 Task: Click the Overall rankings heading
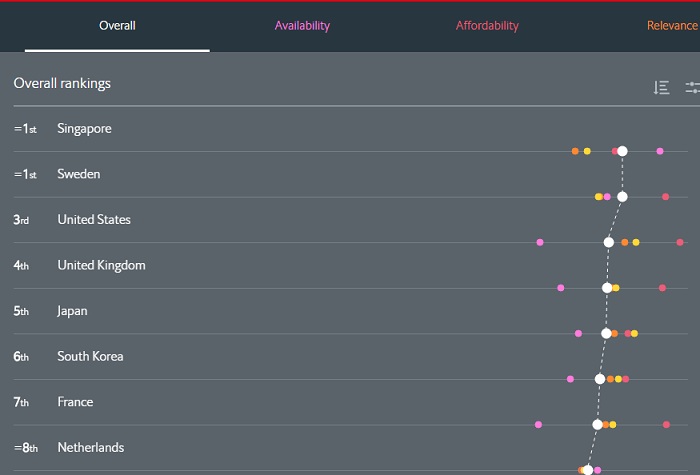(x=62, y=83)
